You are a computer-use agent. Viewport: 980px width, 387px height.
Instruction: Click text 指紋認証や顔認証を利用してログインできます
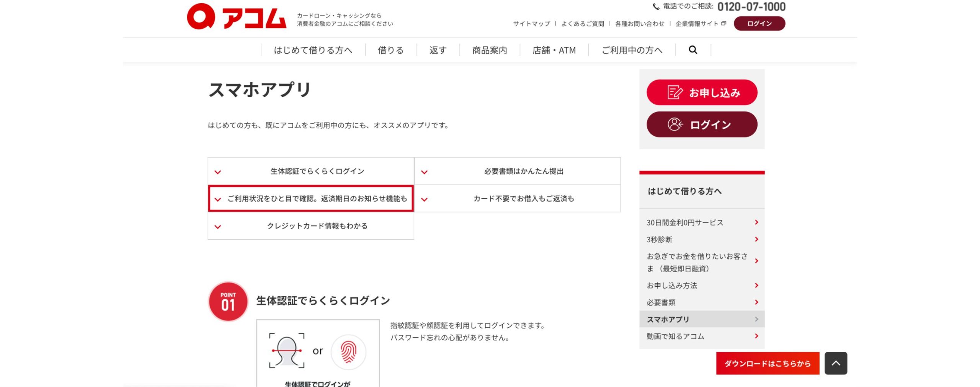pyautogui.click(x=467, y=325)
